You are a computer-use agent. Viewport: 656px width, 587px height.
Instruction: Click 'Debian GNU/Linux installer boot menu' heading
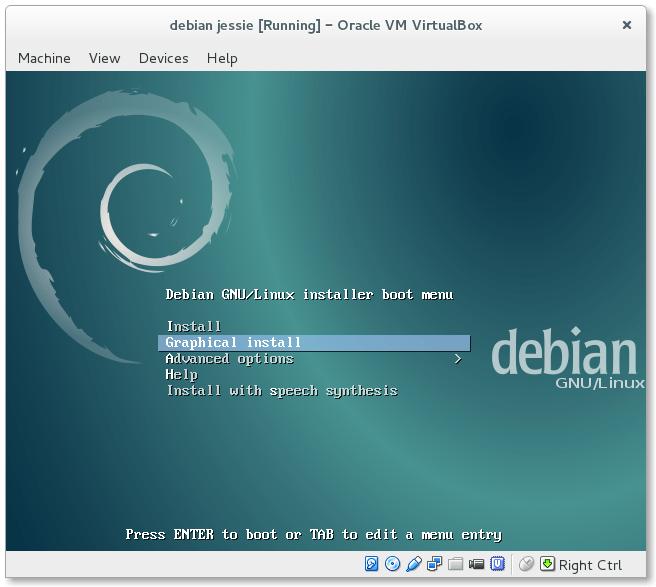tap(309, 295)
